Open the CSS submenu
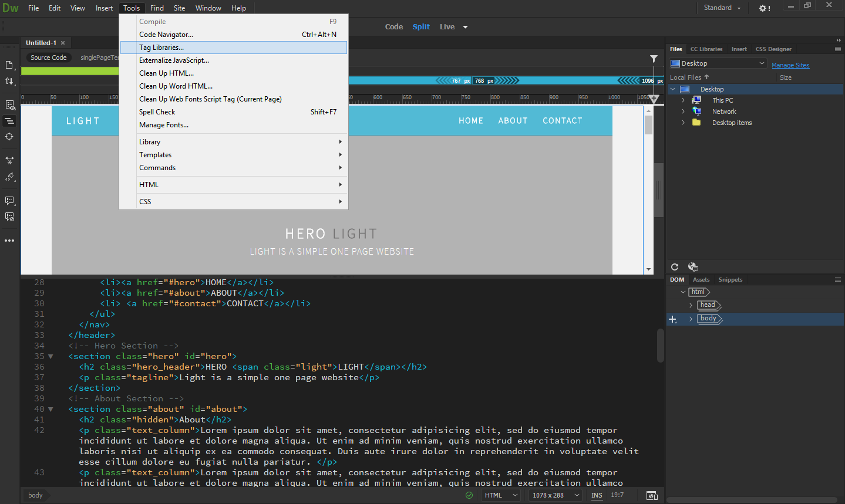This screenshot has height=504, width=845. pyautogui.click(x=234, y=201)
